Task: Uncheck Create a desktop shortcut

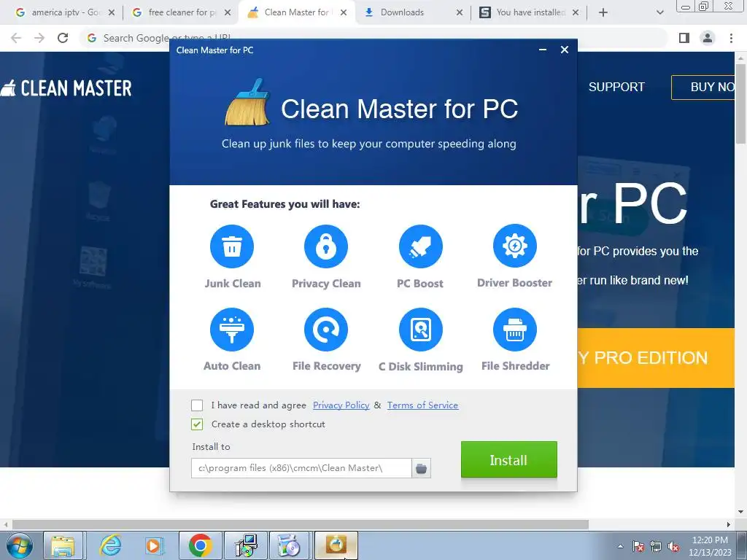Action: [x=197, y=424]
